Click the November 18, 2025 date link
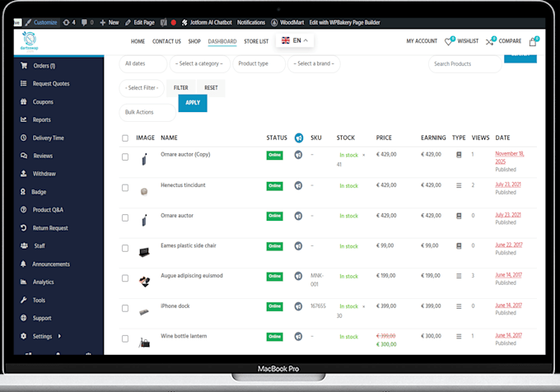The width and height of the screenshot is (560, 392). tap(509, 157)
